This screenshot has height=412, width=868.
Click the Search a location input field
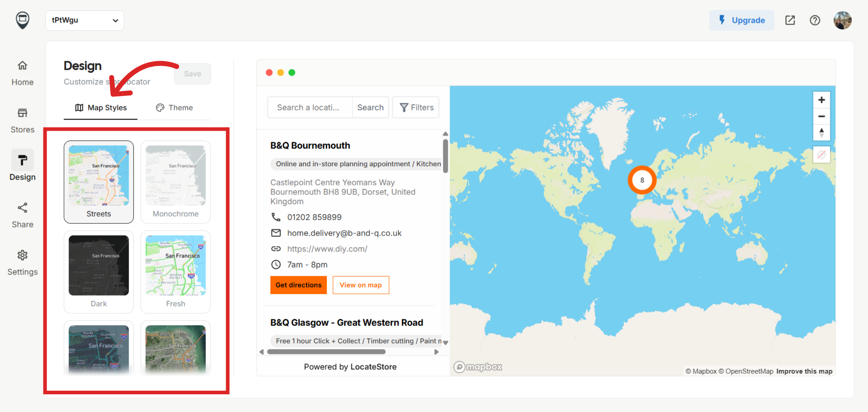point(310,107)
